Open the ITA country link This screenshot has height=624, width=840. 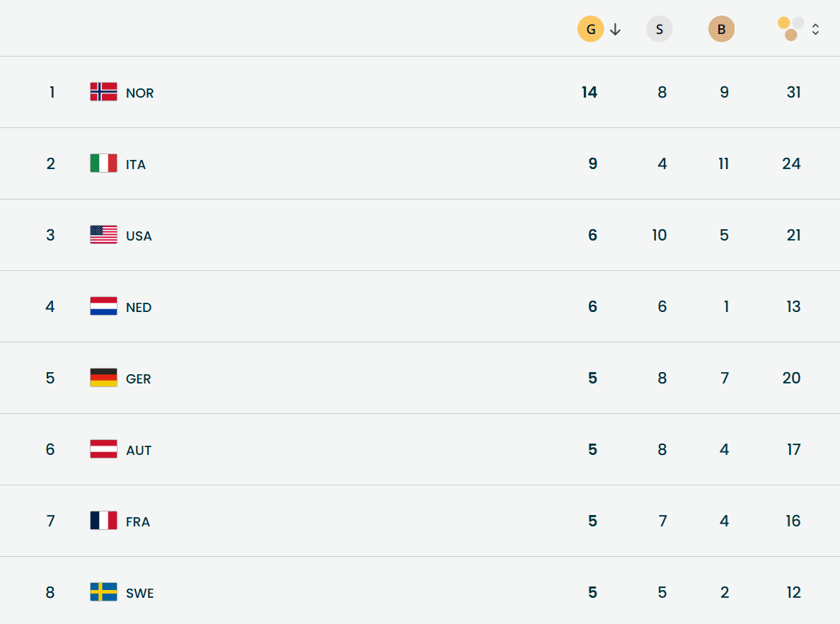coord(136,165)
